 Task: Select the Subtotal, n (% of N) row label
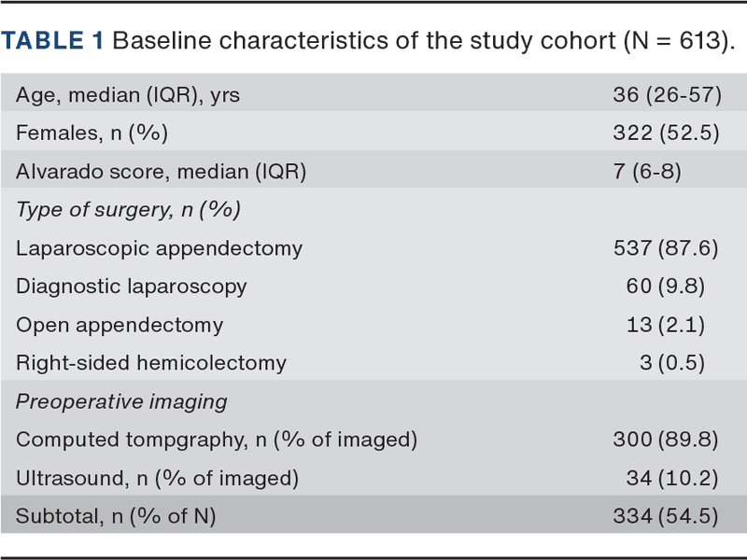[x=116, y=516]
